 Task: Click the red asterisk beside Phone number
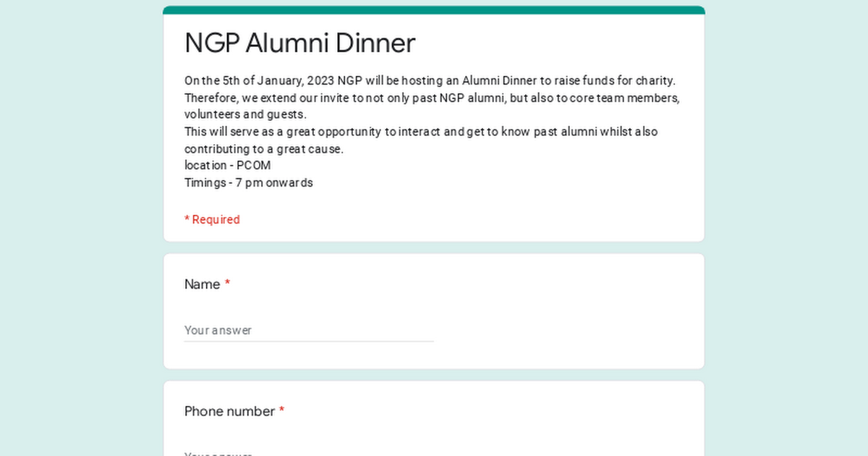[x=282, y=411]
